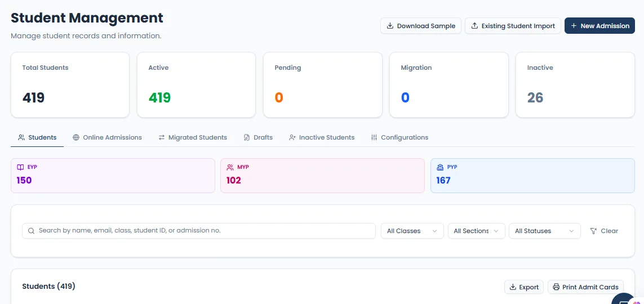Click the search magnifier icon
The height and width of the screenshot is (304, 644).
pyautogui.click(x=31, y=231)
